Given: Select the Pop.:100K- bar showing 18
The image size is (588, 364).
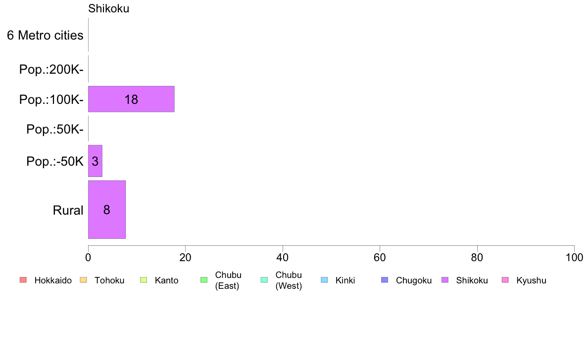Looking at the screenshot, I should click(x=131, y=99).
